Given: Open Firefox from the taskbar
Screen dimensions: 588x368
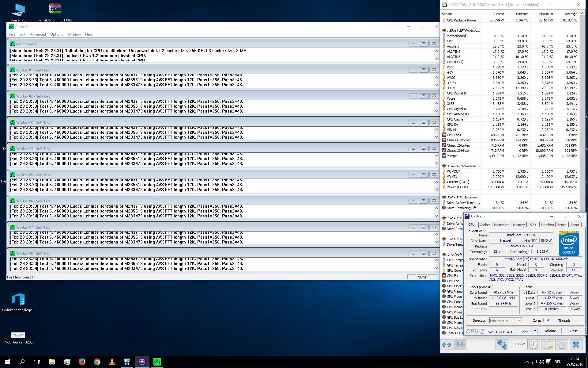Looking at the screenshot, I should [x=82, y=362].
